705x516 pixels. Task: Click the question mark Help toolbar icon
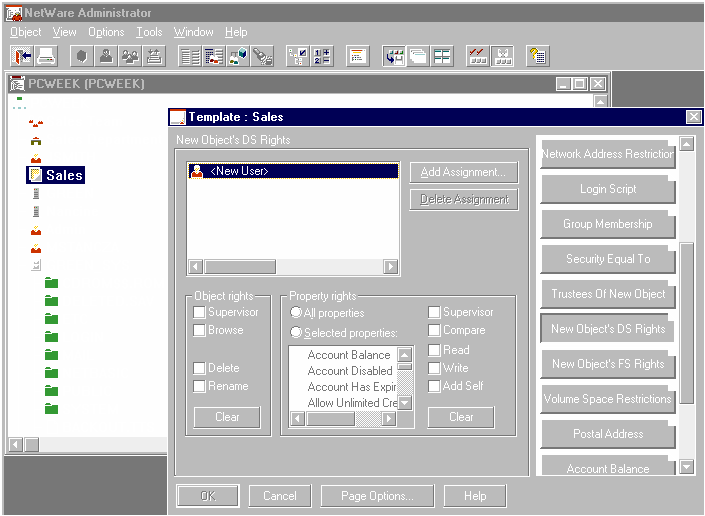tap(538, 56)
